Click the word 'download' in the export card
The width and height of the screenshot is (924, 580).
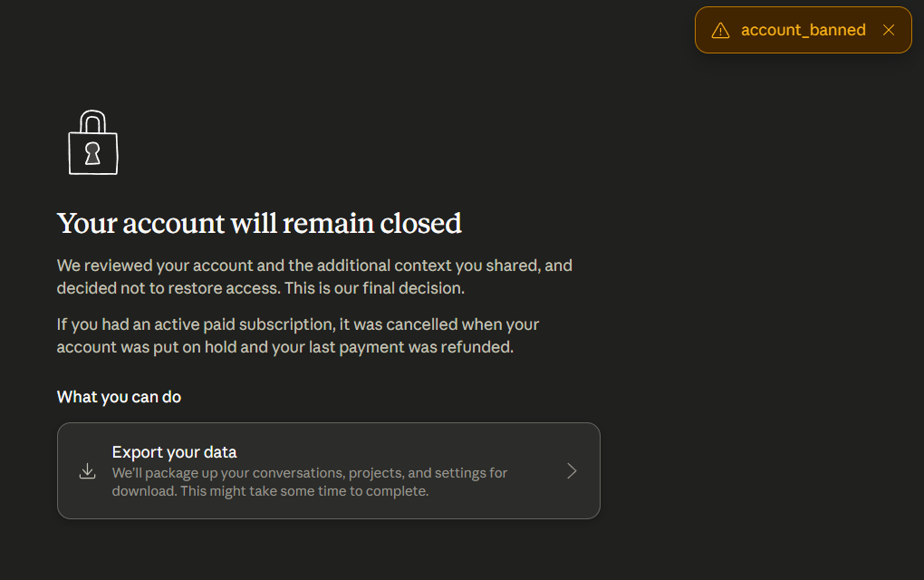144,491
